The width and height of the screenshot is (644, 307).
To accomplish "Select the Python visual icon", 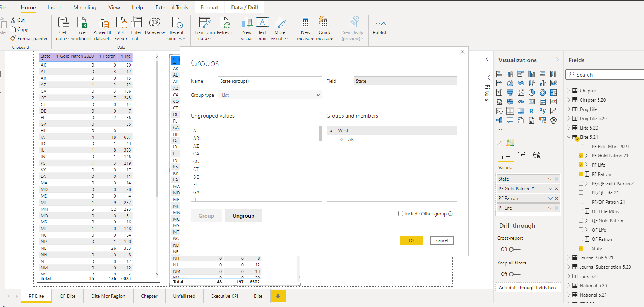I will pos(543,111).
